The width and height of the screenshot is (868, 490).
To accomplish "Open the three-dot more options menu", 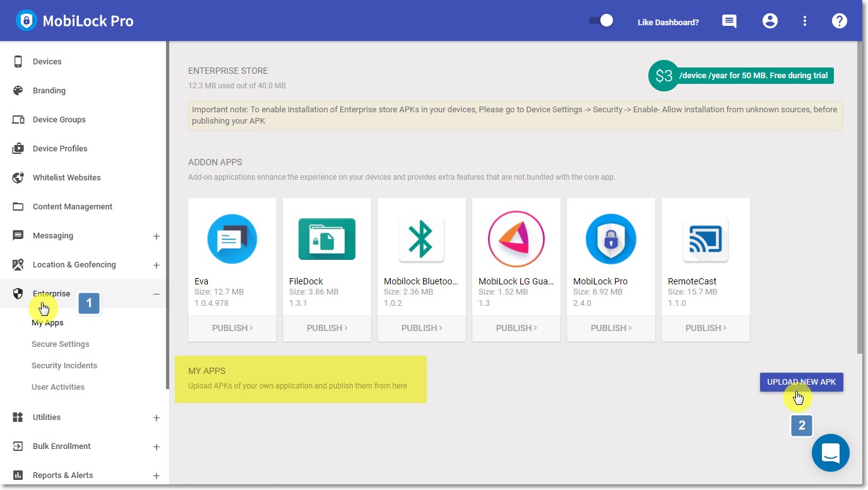I will pos(805,21).
